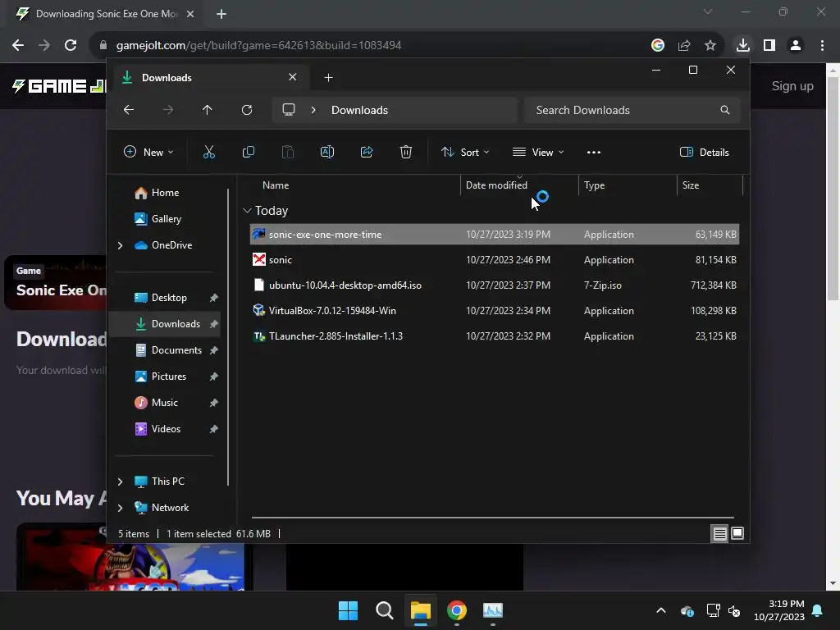Click the Downloads address bar breadcrumb
Viewport: 840px width, 630px height.
359,110
